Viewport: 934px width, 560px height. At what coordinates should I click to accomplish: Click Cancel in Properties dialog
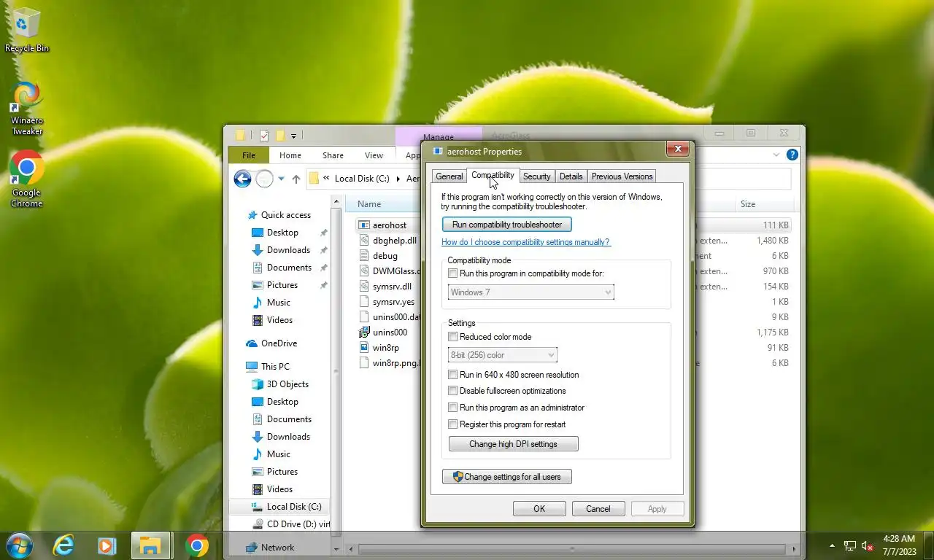coord(598,509)
